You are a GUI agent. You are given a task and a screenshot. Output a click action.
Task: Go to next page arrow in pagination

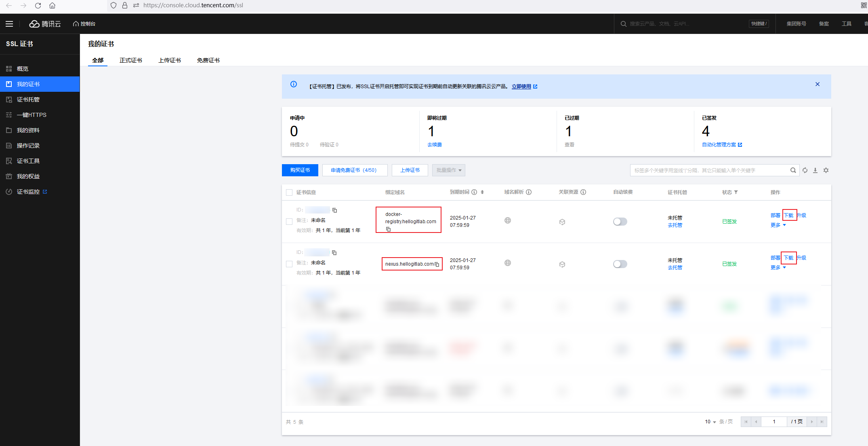point(812,422)
